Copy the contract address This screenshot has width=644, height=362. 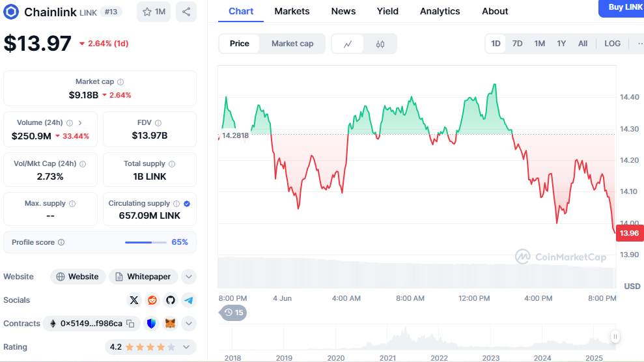tap(130, 324)
